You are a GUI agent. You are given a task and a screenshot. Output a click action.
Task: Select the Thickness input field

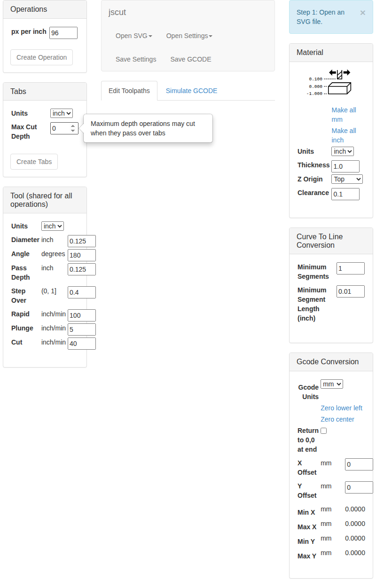click(x=345, y=166)
